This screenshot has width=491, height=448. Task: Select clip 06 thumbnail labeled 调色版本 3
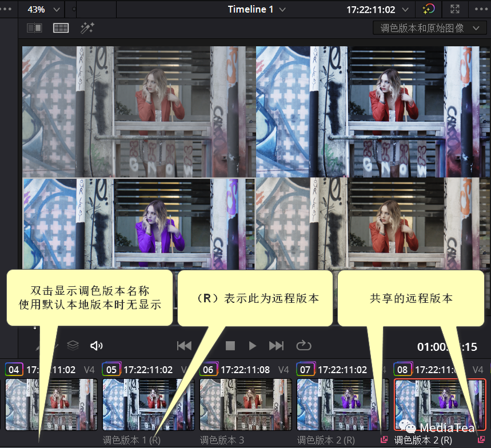(x=245, y=404)
